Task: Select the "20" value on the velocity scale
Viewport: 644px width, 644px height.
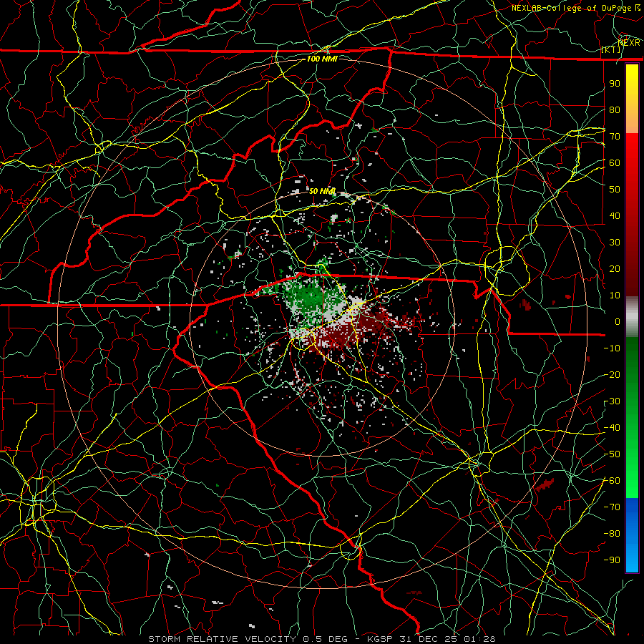Action: tap(615, 268)
